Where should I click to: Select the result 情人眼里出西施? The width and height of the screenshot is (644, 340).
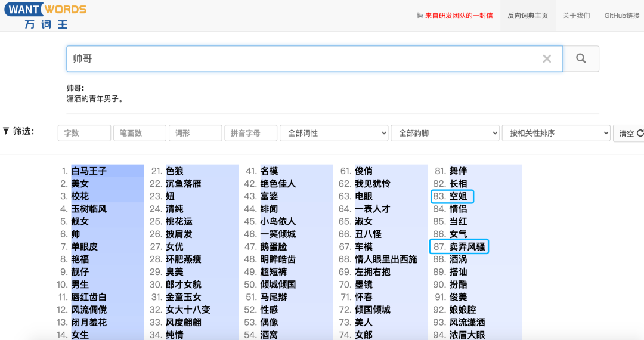click(386, 259)
